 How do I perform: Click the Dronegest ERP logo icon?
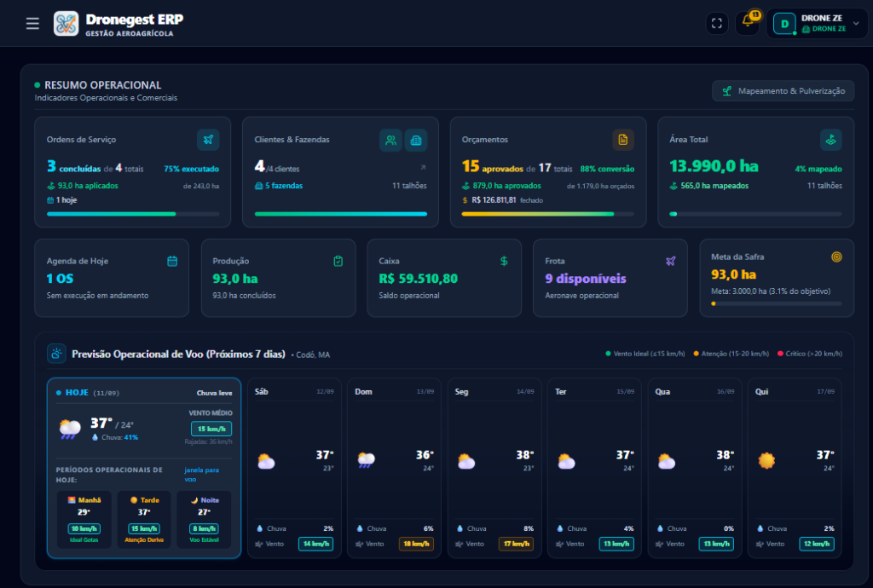click(66, 23)
